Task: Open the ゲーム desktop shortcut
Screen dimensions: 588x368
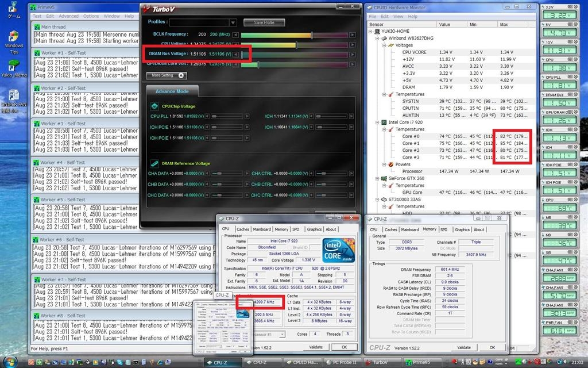Action: 14,10
